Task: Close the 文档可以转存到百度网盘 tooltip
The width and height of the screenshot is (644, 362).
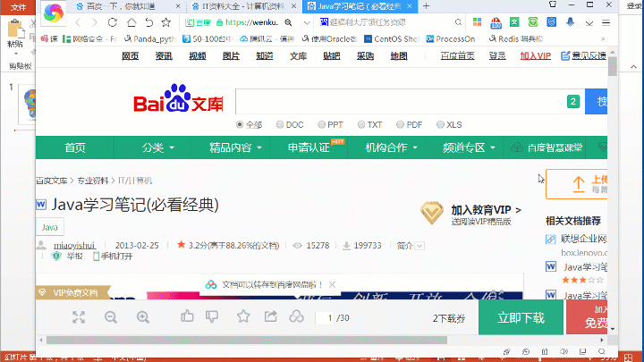Action: (332, 284)
